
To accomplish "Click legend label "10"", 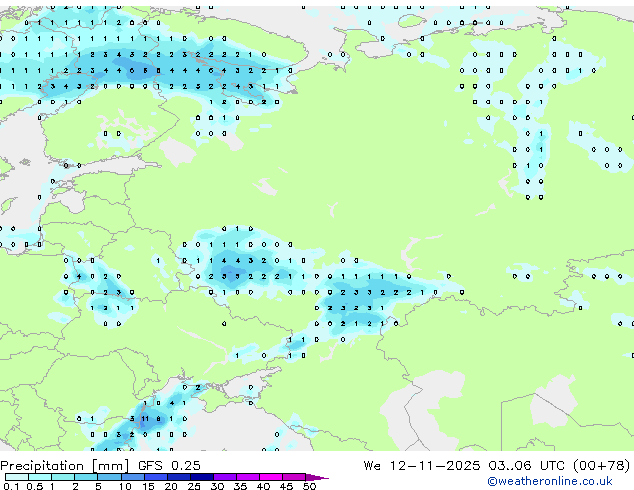I will [x=125, y=486].
